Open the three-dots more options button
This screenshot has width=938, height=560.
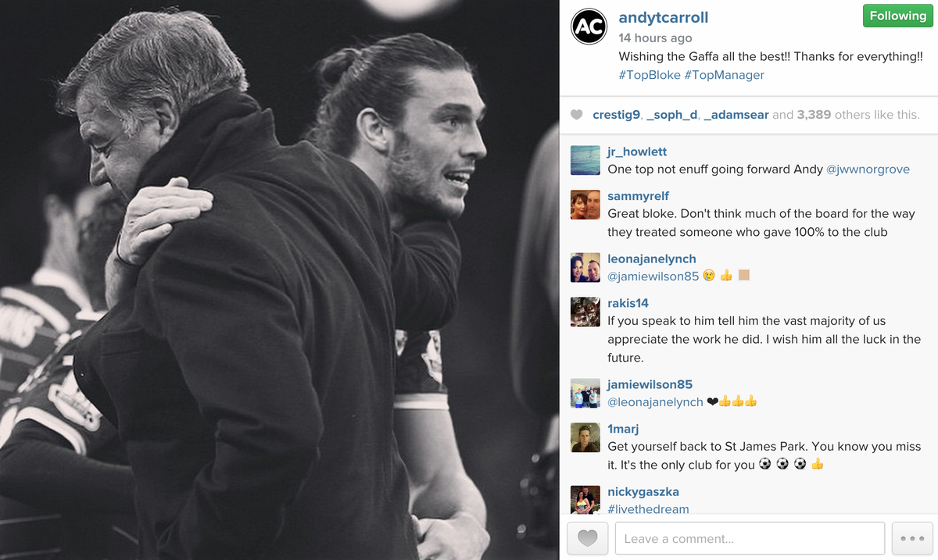point(912,539)
